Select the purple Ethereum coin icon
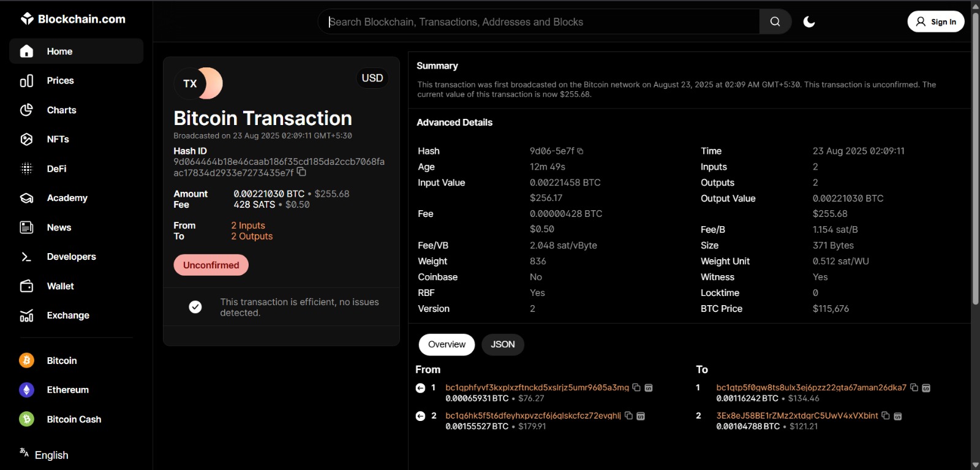This screenshot has width=980, height=470. point(26,390)
